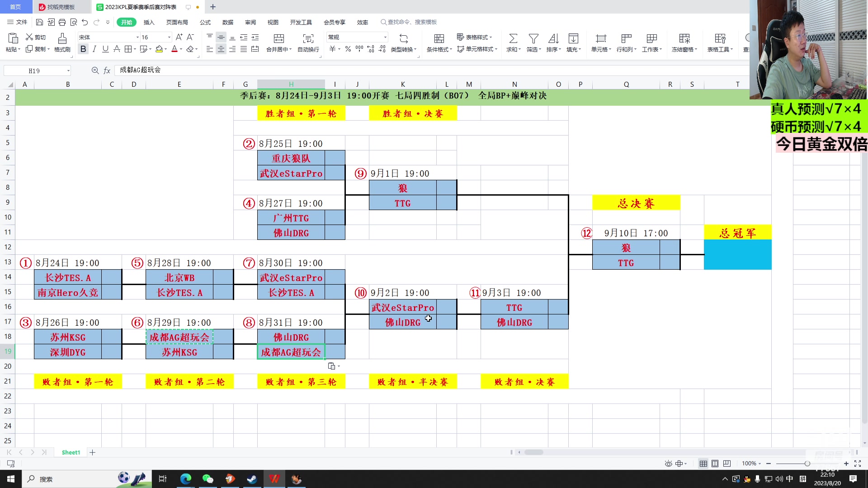The width and height of the screenshot is (868, 488).
Task: Expand the fill color dropdown arrow
Action: (x=165, y=49)
